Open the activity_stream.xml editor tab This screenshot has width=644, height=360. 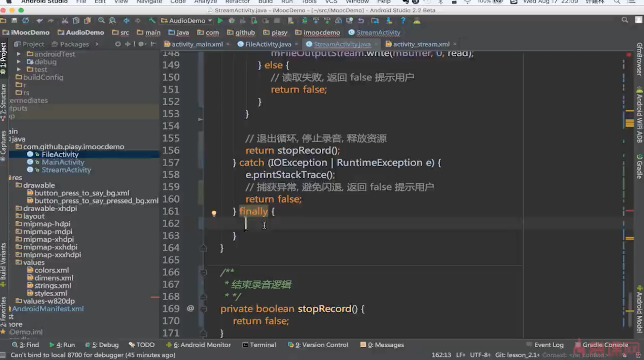(x=421, y=44)
